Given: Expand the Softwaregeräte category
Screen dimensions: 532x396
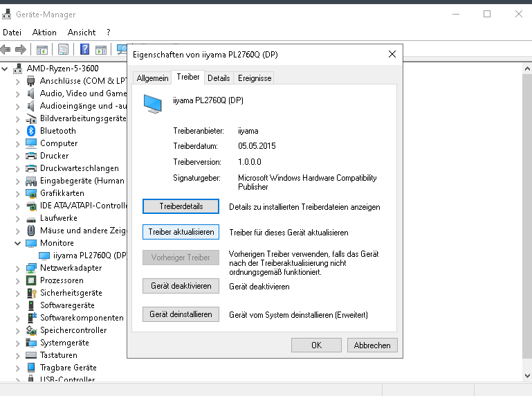Looking at the screenshot, I should [x=18, y=306].
